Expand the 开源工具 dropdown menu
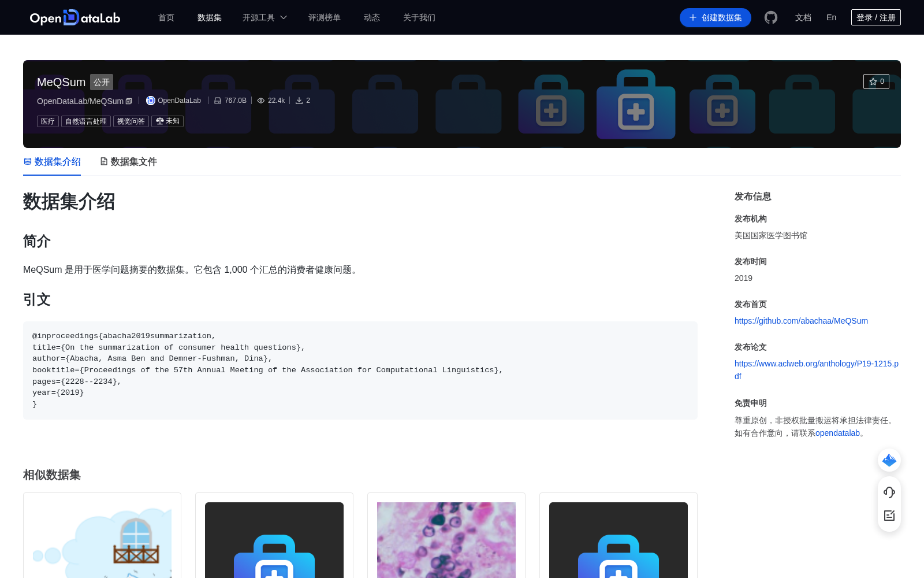This screenshot has width=924, height=578. coord(265,17)
